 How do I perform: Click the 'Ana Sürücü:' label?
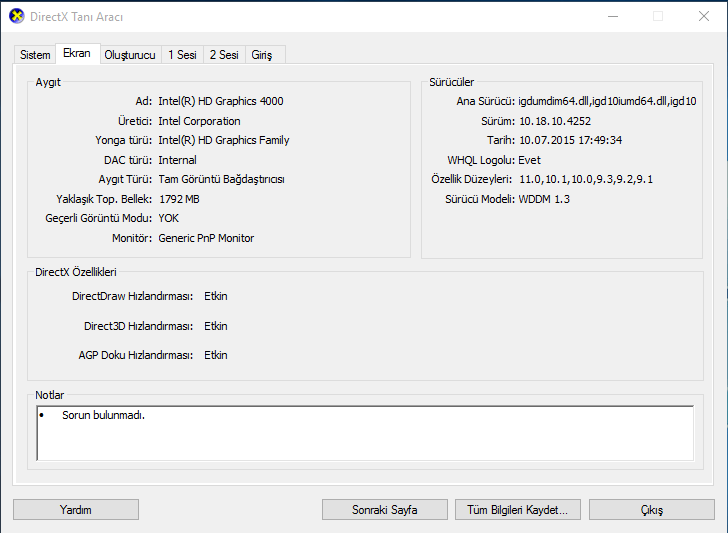point(485,101)
